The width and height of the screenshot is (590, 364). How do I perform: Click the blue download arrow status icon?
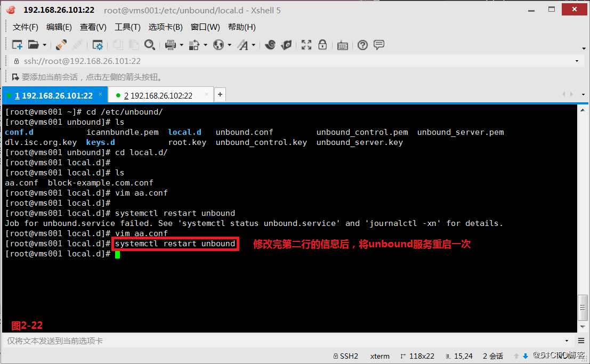(x=526, y=356)
